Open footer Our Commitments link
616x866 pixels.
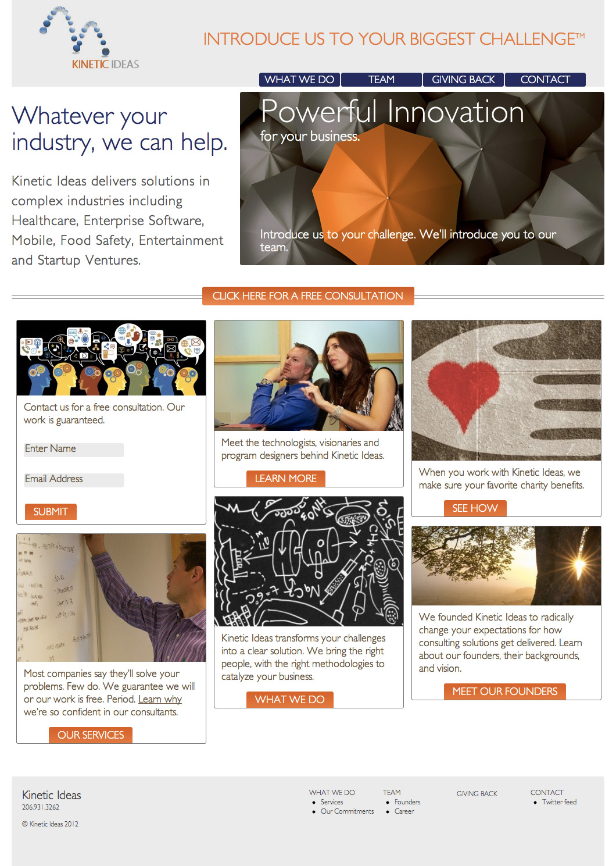347,811
